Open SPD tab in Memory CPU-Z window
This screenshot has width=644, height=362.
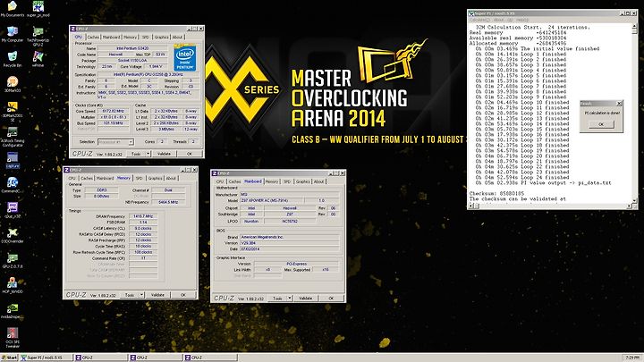coord(139,178)
